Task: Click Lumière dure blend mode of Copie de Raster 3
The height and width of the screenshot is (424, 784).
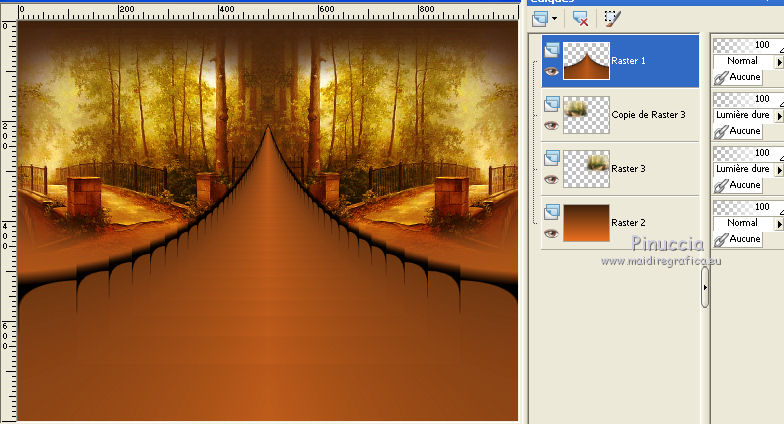Action: click(742, 115)
